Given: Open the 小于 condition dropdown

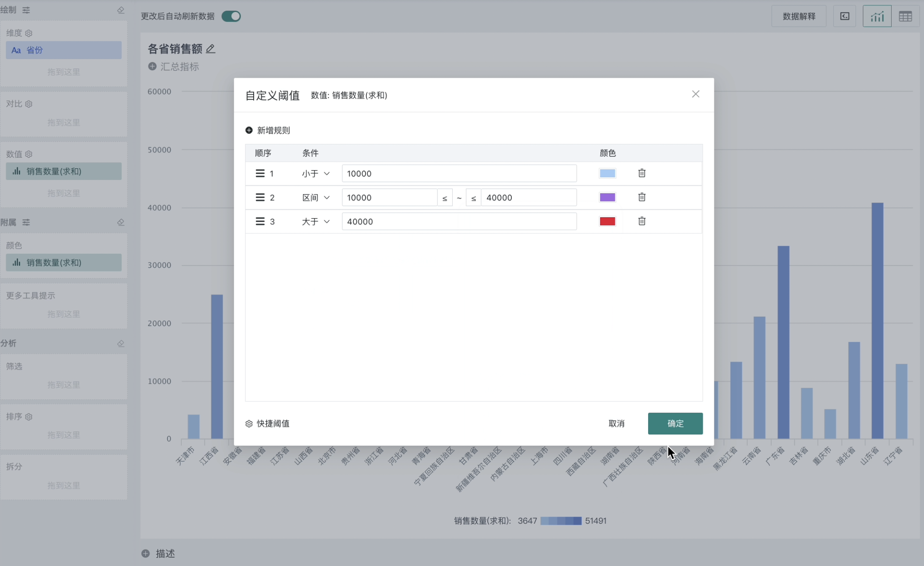Looking at the screenshot, I should pos(316,174).
